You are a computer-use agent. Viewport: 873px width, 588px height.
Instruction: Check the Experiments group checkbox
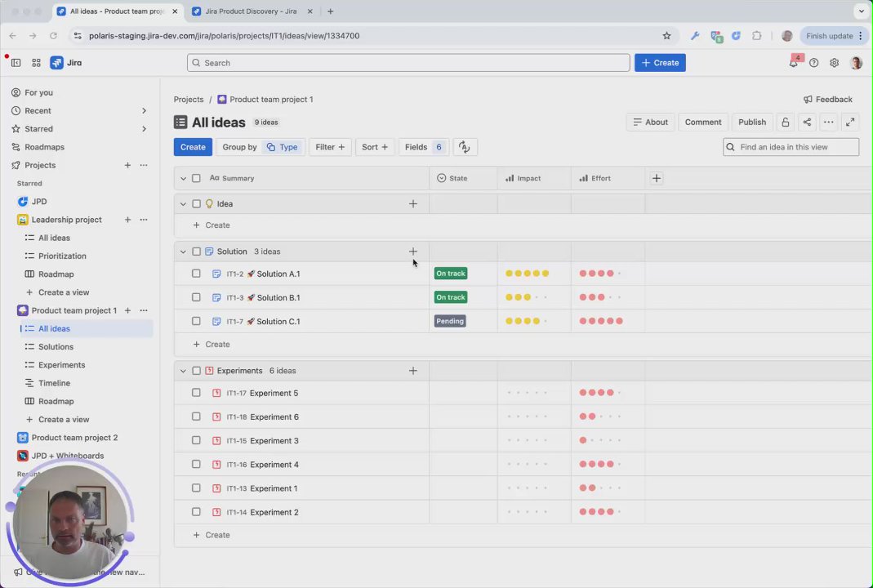pyautogui.click(x=196, y=371)
